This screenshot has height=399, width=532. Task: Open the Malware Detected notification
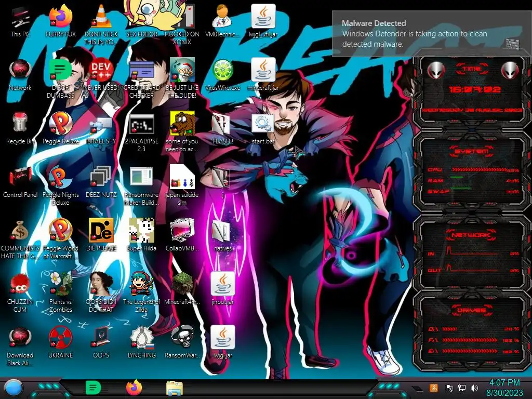tap(432, 34)
